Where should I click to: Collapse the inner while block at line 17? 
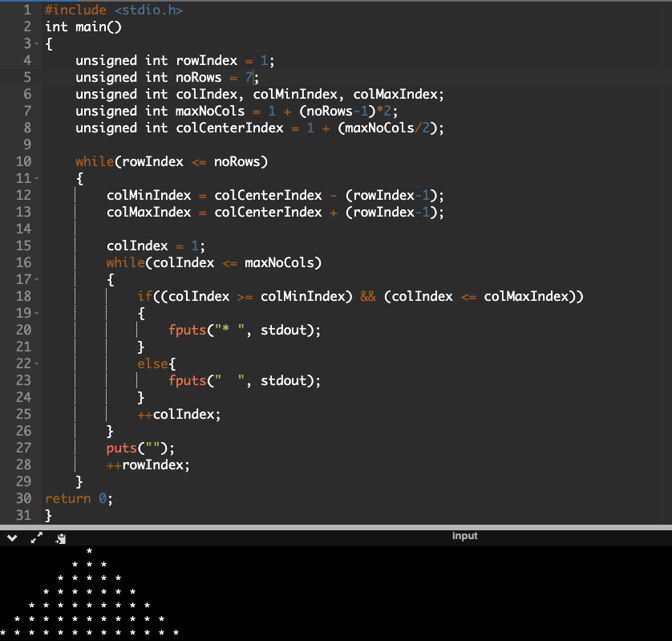click(x=36, y=279)
